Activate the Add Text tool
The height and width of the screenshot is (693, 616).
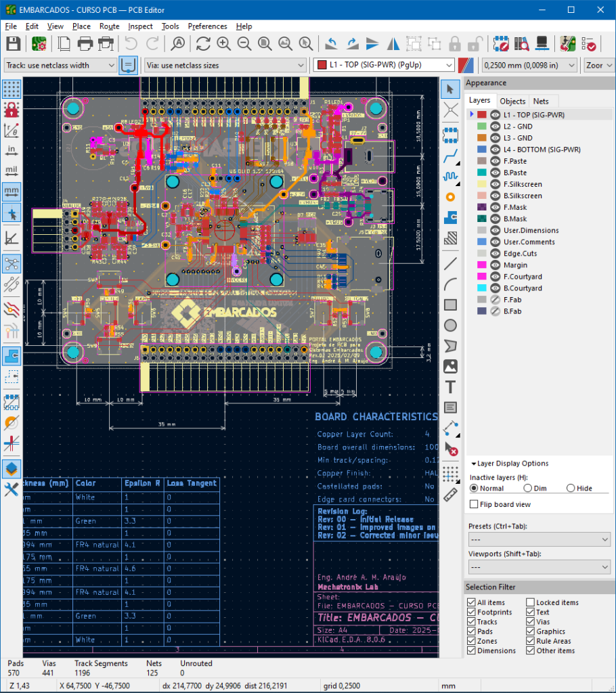tap(450, 386)
